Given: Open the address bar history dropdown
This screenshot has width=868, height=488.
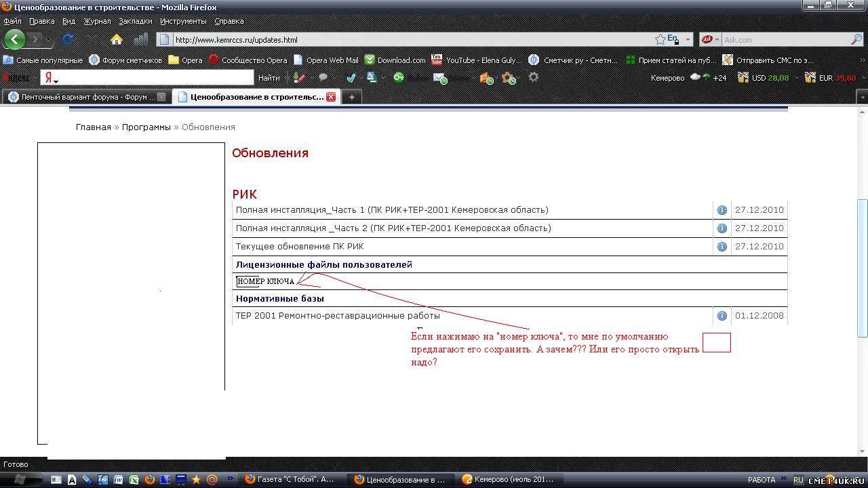Looking at the screenshot, I should tap(688, 39).
